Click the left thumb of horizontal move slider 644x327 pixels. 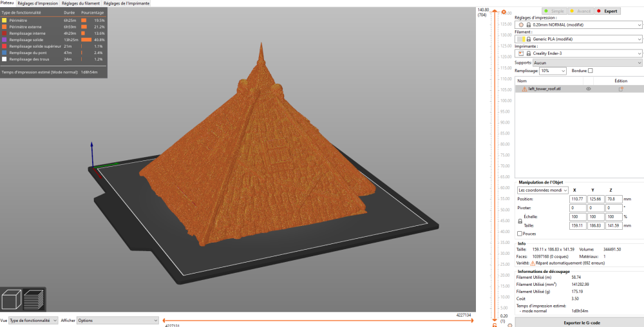pyautogui.click(x=164, y=321)
